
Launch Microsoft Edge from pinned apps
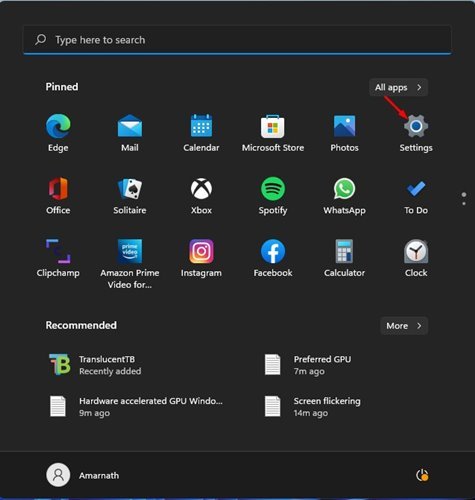[58, 133]
